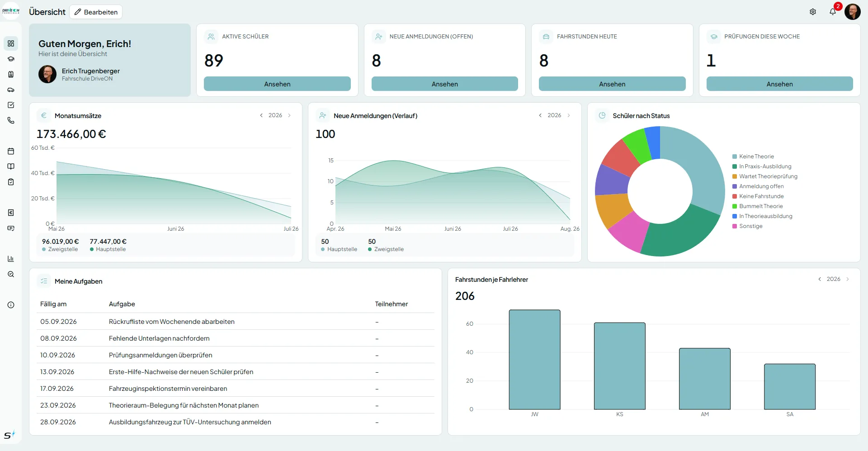
Task: Click the DriveON logo at top left
Action: coord(11,11)
